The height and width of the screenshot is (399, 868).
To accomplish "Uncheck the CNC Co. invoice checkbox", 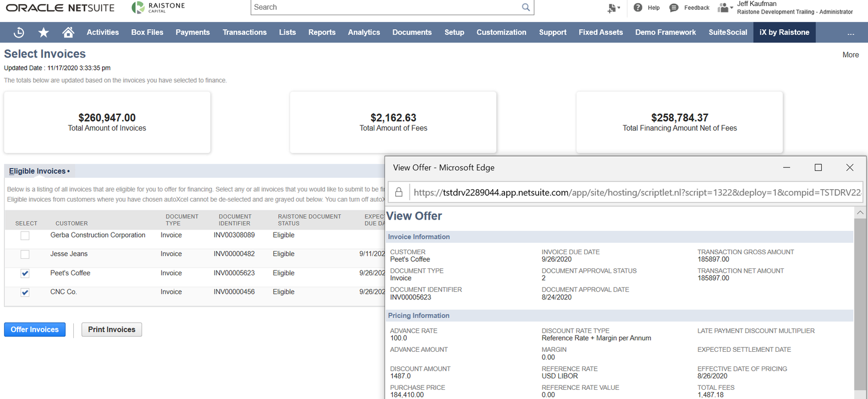I will click(25, 292).
